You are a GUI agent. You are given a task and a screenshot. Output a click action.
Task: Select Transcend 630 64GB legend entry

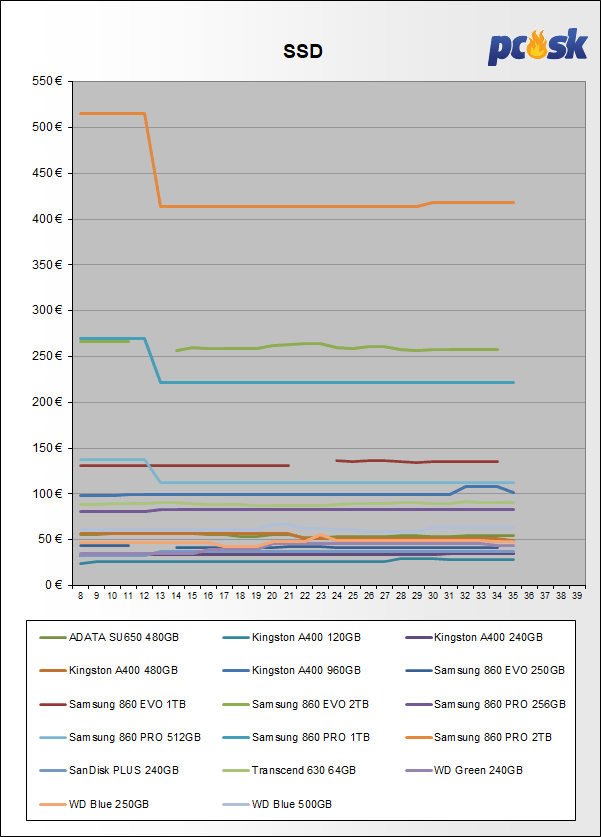coord(289,771)
